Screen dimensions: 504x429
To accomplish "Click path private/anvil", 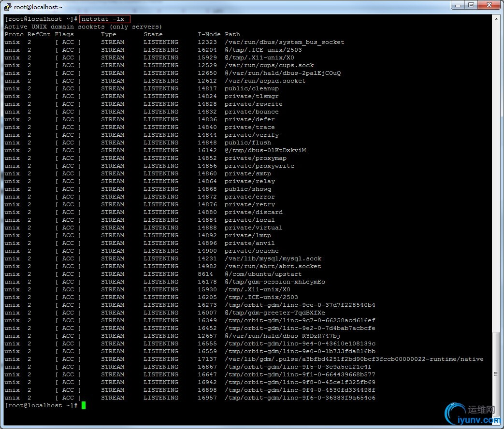I will click(x=250, y=243).
